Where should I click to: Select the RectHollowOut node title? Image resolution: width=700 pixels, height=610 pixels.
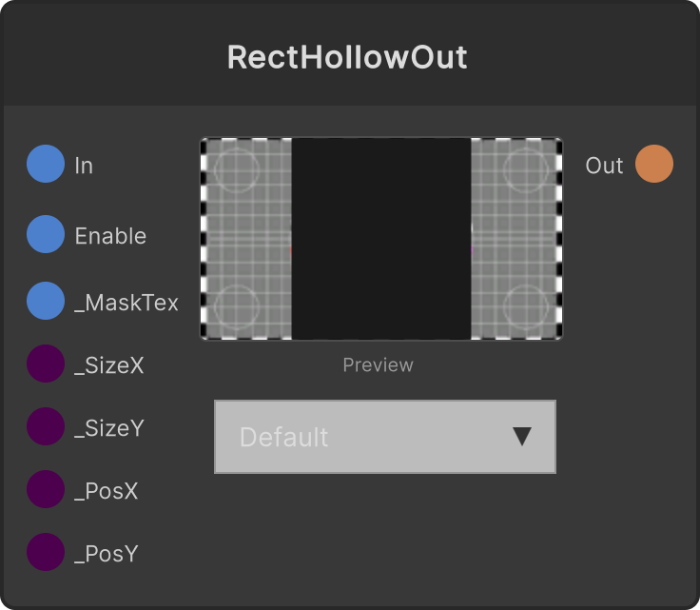[347, 57]
